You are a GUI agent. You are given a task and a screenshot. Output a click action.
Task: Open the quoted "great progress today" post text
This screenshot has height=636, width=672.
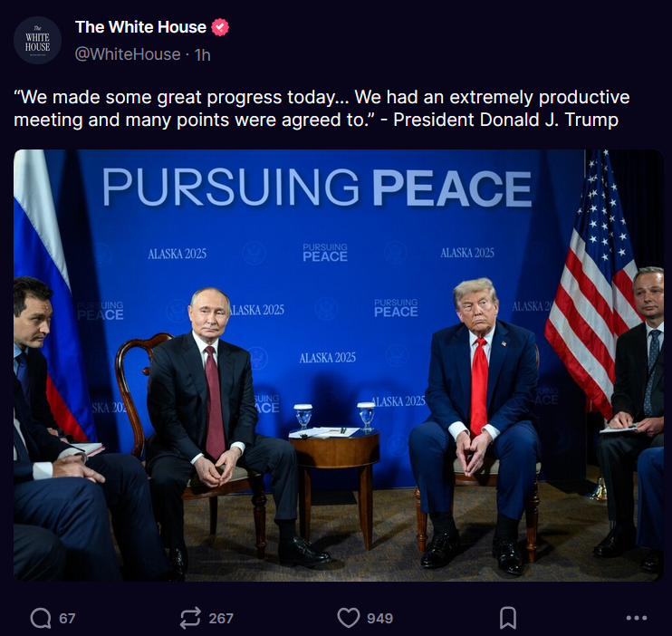pyautogui.click(x=322, y=109)
